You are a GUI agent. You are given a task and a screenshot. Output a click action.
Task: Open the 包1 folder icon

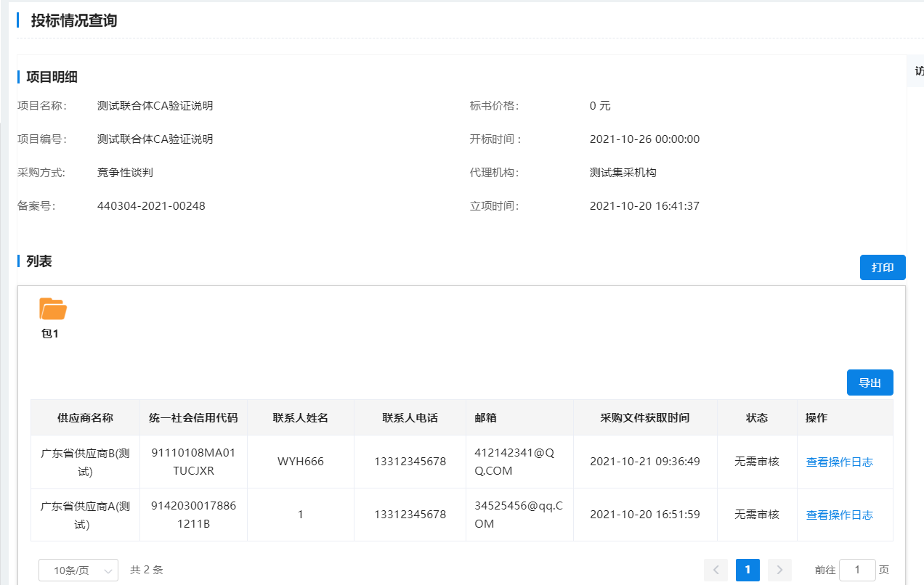[x=53, y=310]
